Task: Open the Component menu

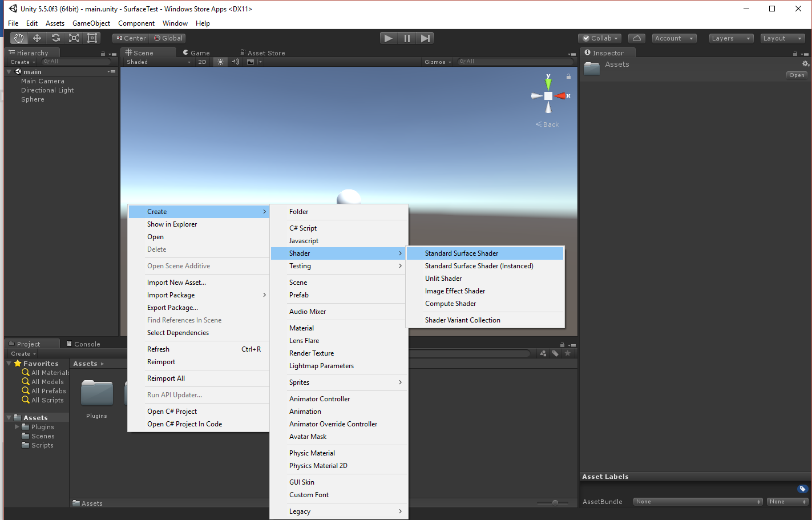Action: coord(136,23)
